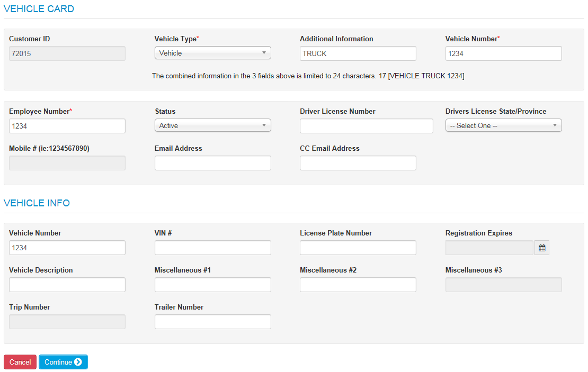588x372 pixels.
Task: Click the Cancel button
Action: [x=20, y=362]
